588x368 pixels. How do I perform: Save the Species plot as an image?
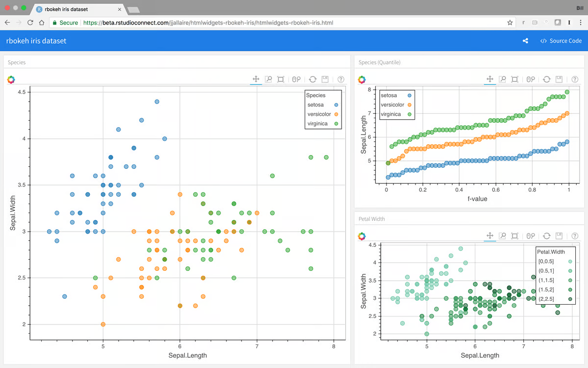coord(324,79)
